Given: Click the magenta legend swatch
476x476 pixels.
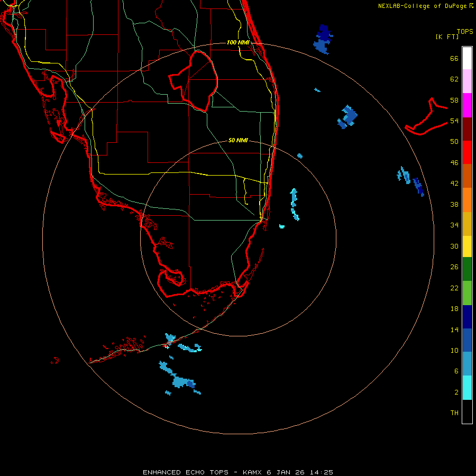Looking at the screenshot, I should coord(467,105).
